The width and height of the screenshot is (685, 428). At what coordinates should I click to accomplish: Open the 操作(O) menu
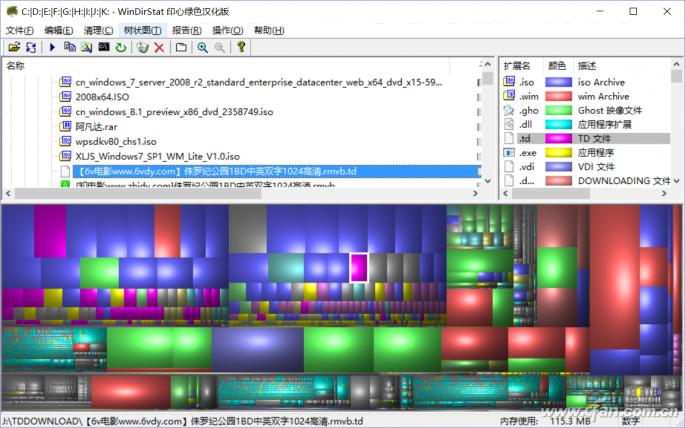pyautogui.click(x=228, y=30)
